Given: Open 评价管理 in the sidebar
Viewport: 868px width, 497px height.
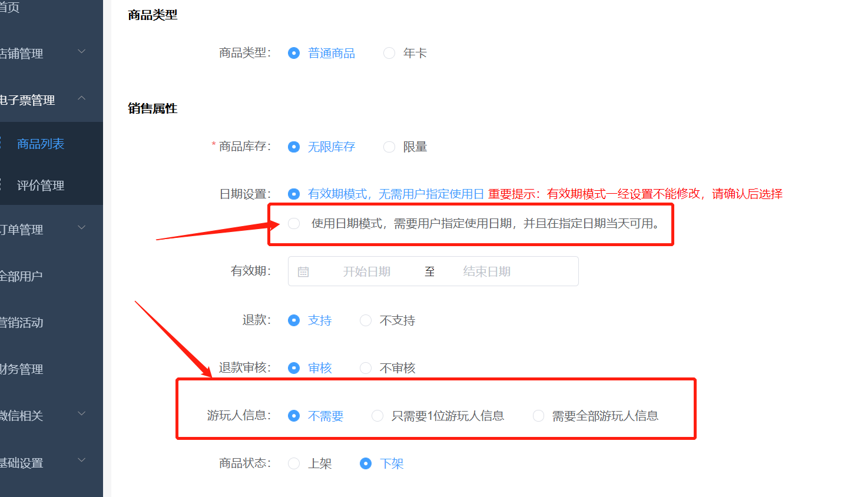Looking at the screenshot, I should coord(41,185).
